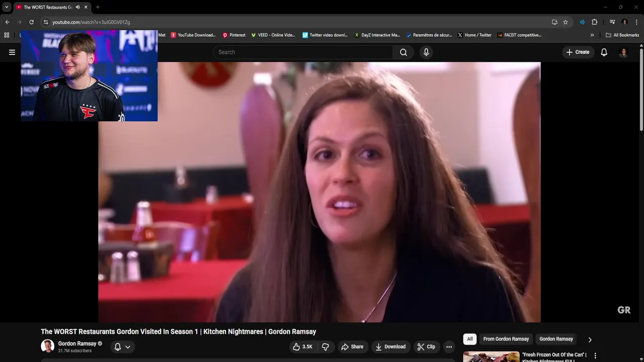Select the All filter chip
Image resolution: width=644 pixels, height=362 pixels.
coord(470,339)
